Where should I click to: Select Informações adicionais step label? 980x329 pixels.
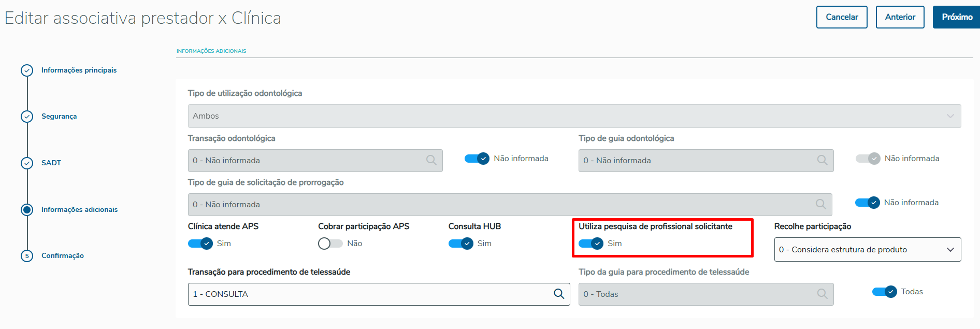(x=79, y=209)
